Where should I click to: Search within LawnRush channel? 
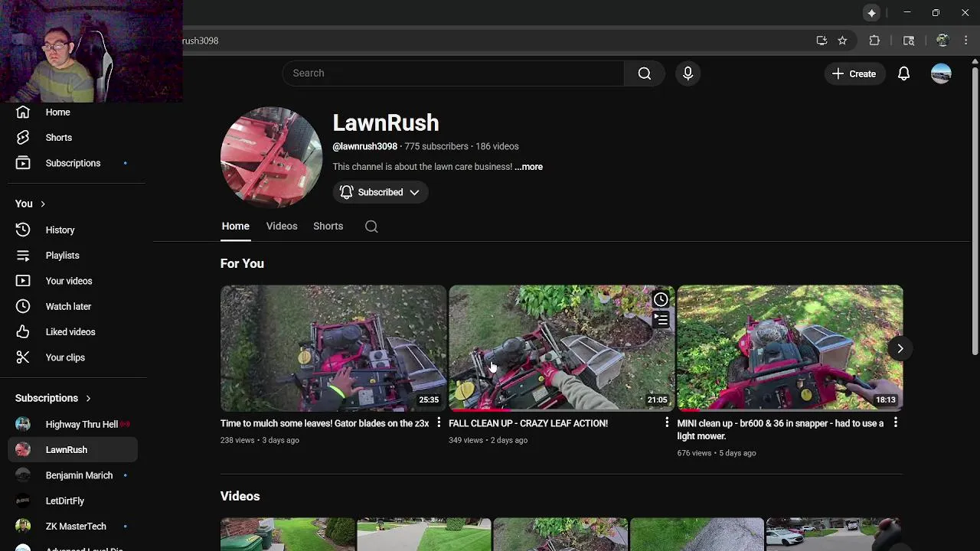[x=371, y=227]
